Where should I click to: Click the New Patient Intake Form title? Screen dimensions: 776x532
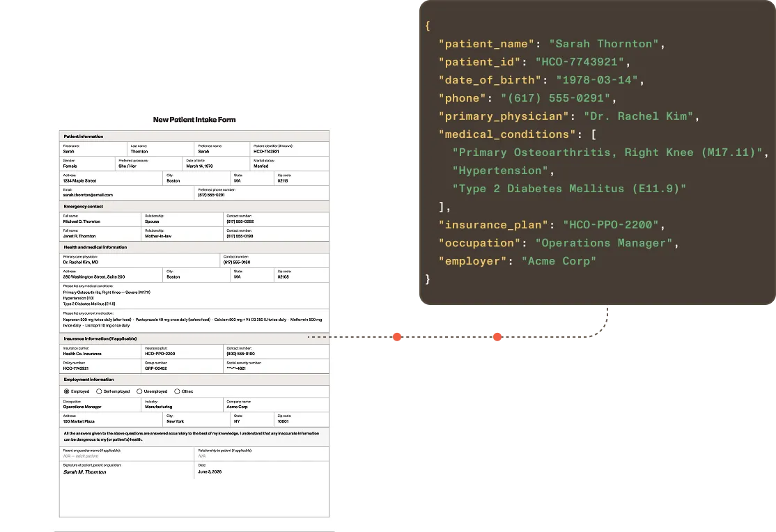tap(194, 120)
